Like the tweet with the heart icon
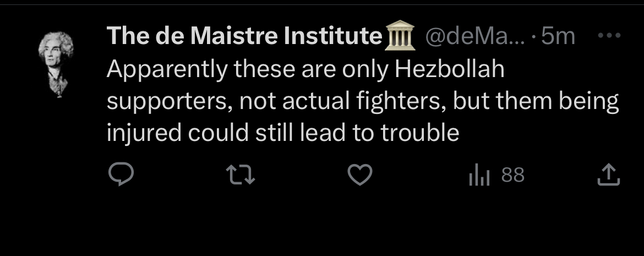The width and height of the screenshot is (644, 256). (361, 176)
